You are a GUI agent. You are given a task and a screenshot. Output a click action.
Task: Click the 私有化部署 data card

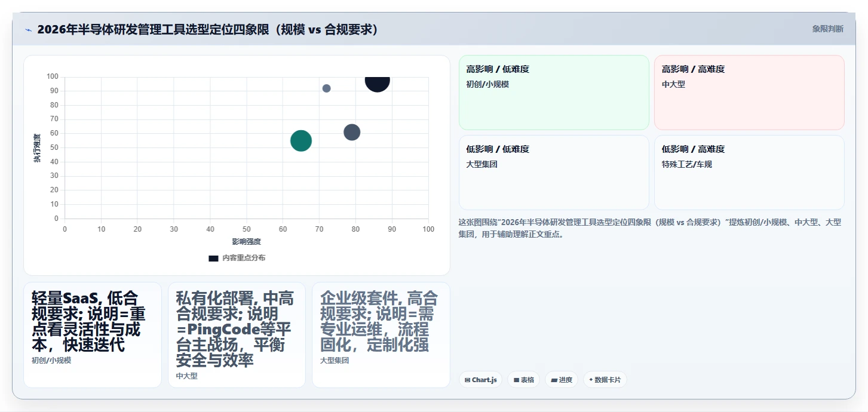[237, 335]
